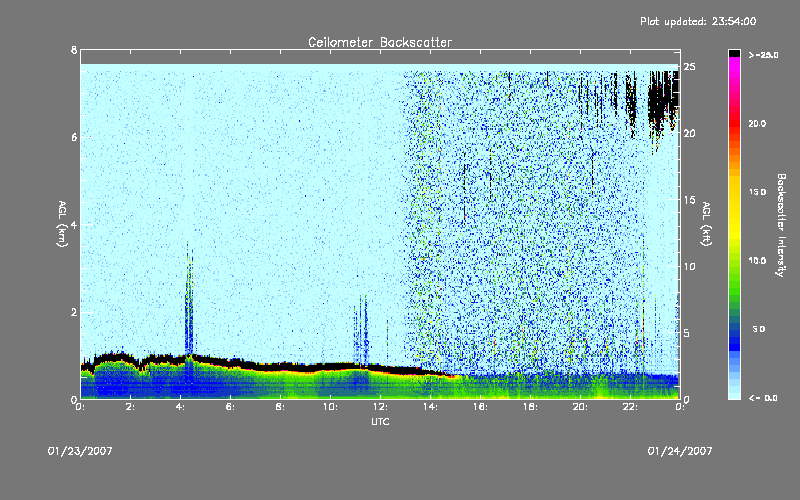Viewport: 800px width, 500px height.
Task: Click the '8' km tick on left axis
Action: point(74,50)
